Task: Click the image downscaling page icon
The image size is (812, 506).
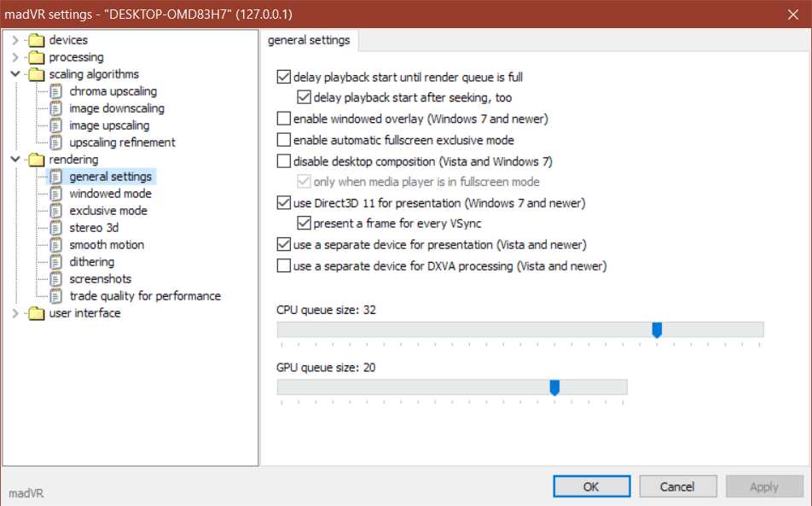Action: [56, 108]
